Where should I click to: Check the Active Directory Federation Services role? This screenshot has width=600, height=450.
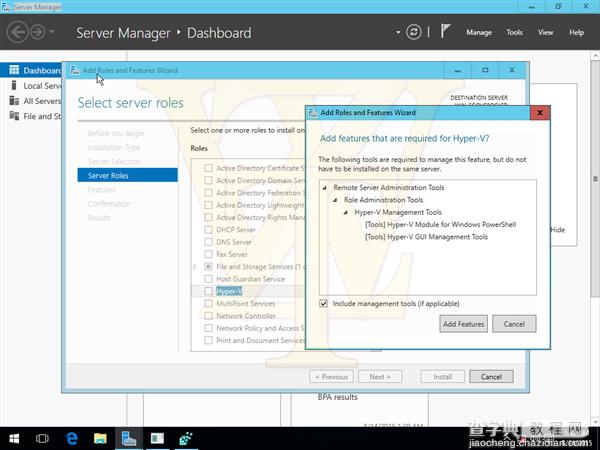tap(209, 192)
